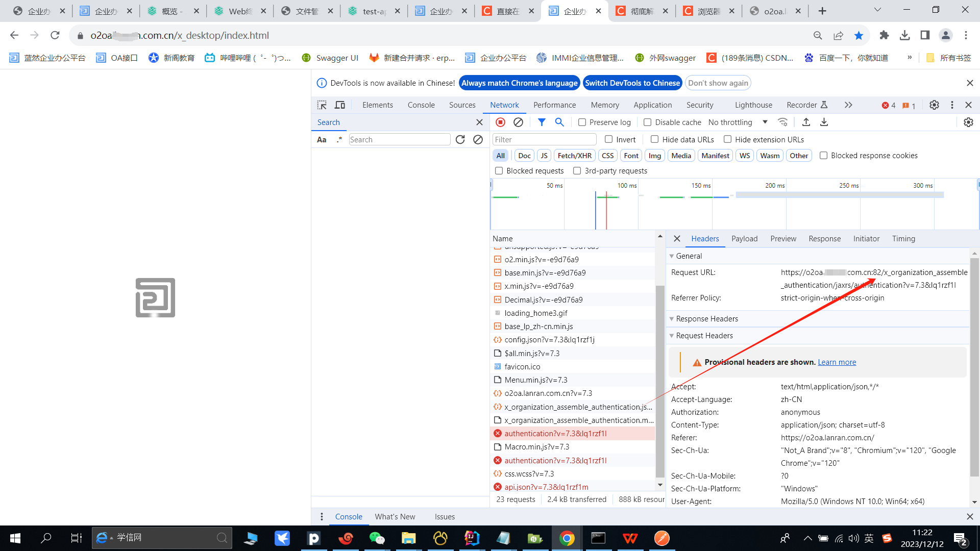Image resolution: width=980 pixels, height=551 pixels.
Task: Tick the Blocked requests checkbox
Action: tap(499, 171)
